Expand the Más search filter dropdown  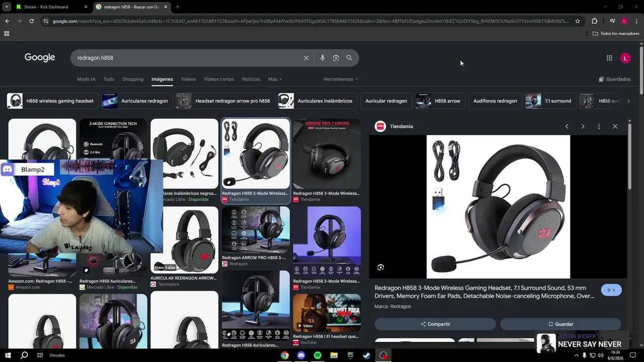[x=275, y=79]
